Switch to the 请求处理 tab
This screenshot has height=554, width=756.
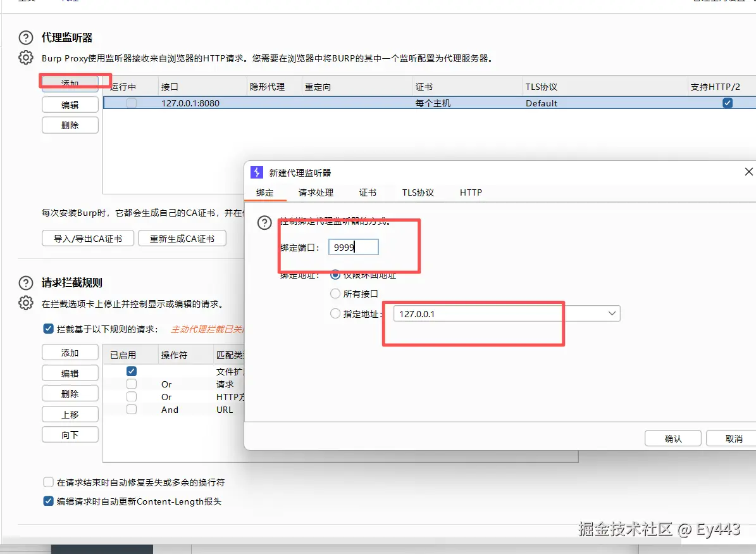[316, 192]
